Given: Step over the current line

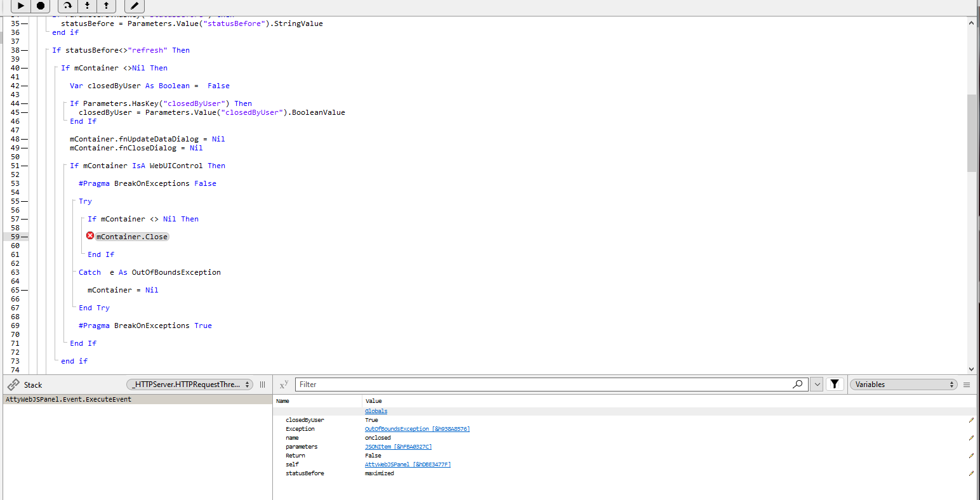Looking at the screenshot, I should point(67,6).
